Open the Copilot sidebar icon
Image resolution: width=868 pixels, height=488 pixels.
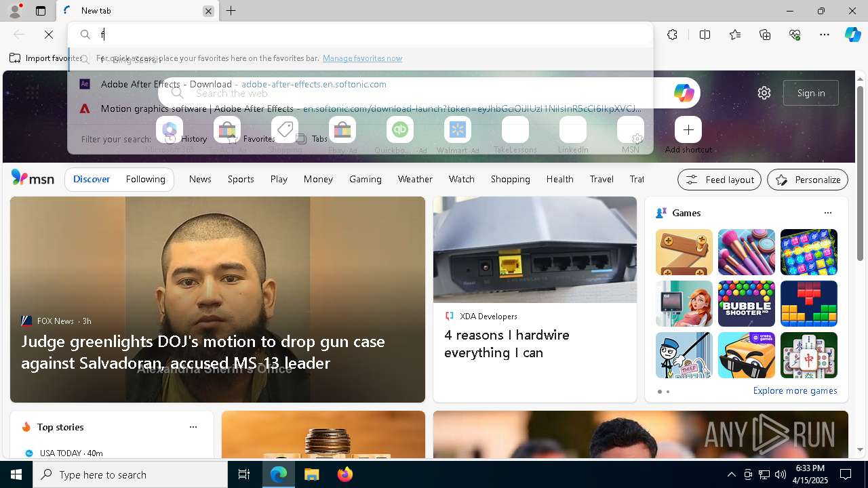tap(852, 35)
